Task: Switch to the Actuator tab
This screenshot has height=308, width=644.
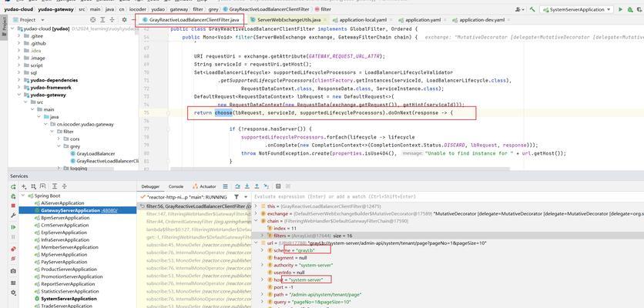Action: click(x=205, y=186)
